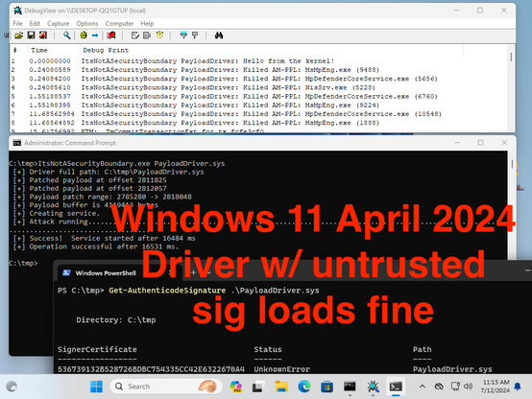Image resolution: width=532 pixels, height=399 pixels.
Task: Open Find with the binoculars icon
Action: point(219,35)
